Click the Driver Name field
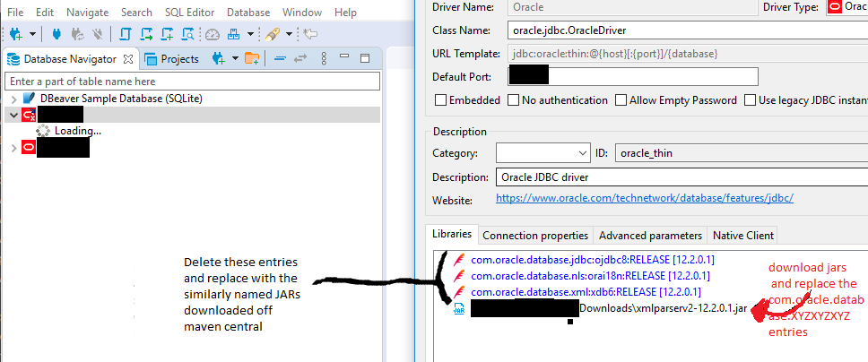 tap(631, 7)
